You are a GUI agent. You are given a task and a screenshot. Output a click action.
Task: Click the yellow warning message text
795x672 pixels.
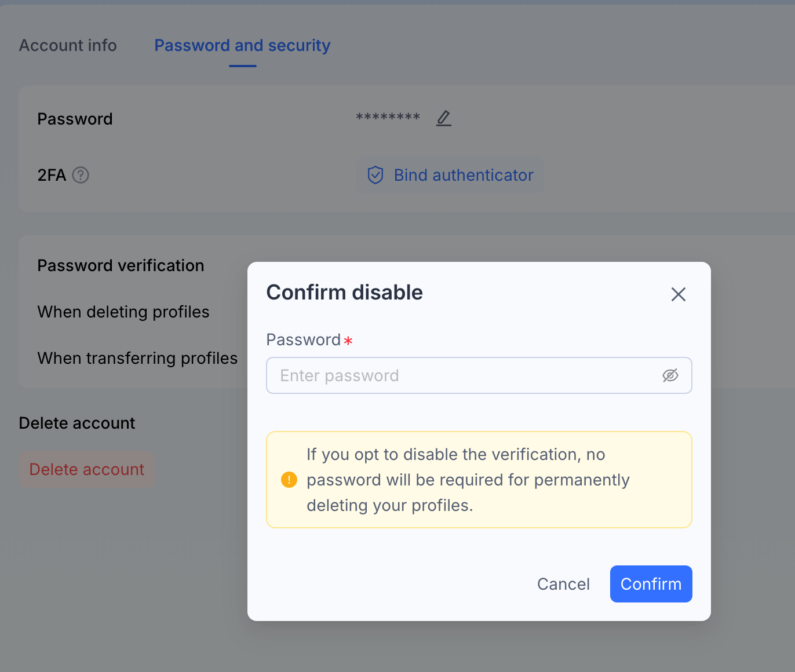(x=468, y=480)
